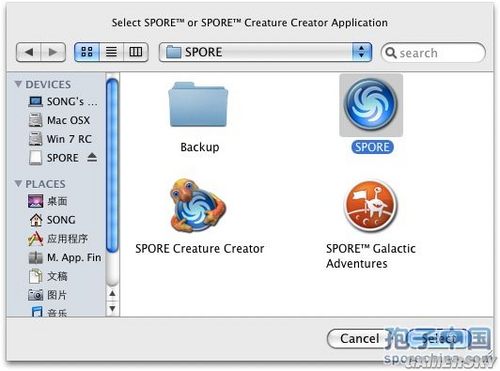Select the SPORE Creature Creator icon
Viewport: 500px width, 371px height.
(x=198, y=205)
